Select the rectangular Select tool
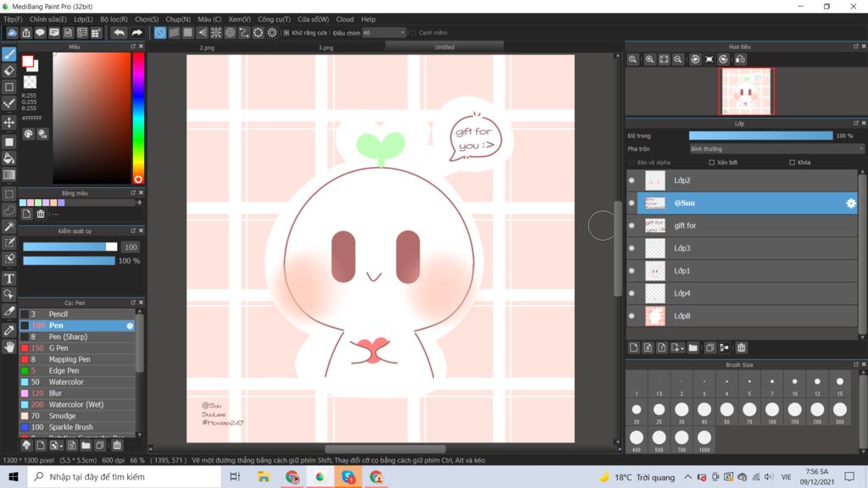The height and width of the screenshot is (488, 868). [9, 194]
